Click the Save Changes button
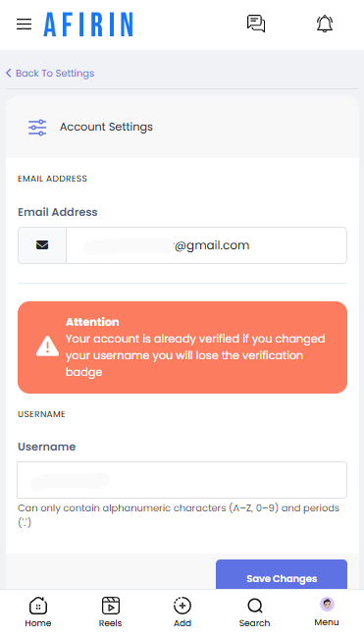 tap(282, 574)
